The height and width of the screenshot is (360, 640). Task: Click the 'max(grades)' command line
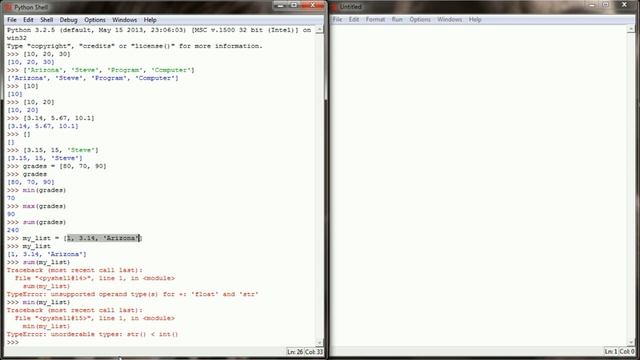pos(36,206)
